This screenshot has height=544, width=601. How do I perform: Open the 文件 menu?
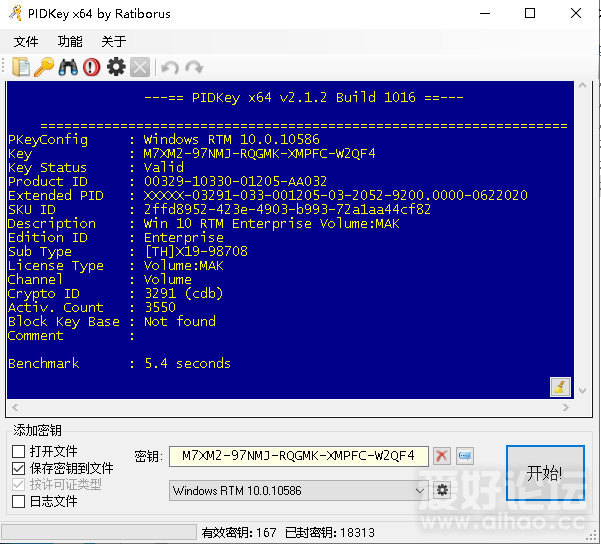coord(26,41)
